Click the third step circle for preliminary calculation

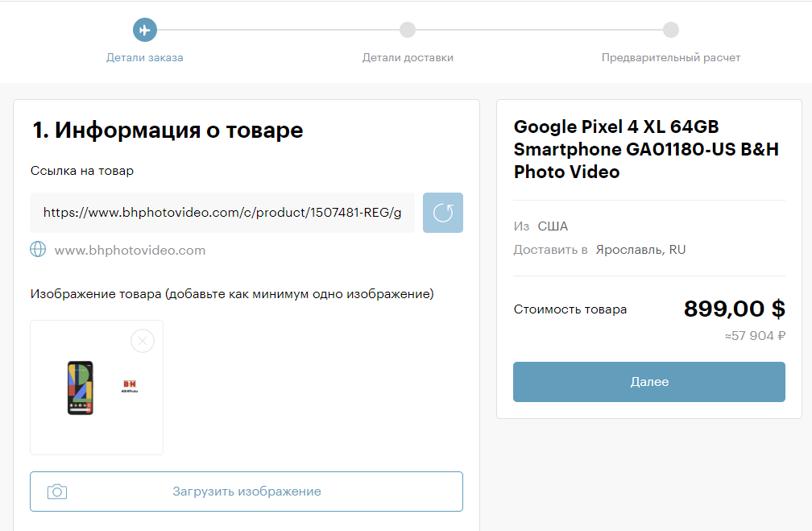point(670,30)
